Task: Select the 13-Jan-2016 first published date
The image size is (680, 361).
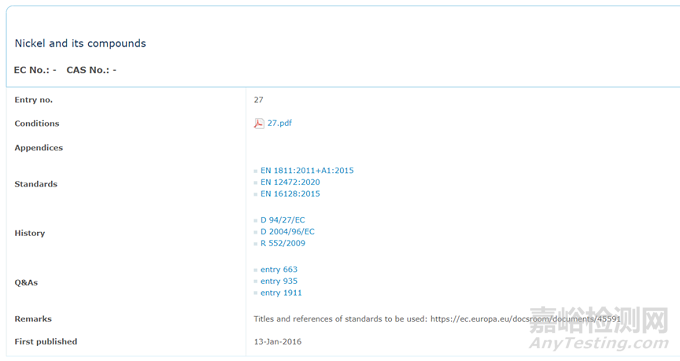Action: pyautogui.click(x=278, y=342)
